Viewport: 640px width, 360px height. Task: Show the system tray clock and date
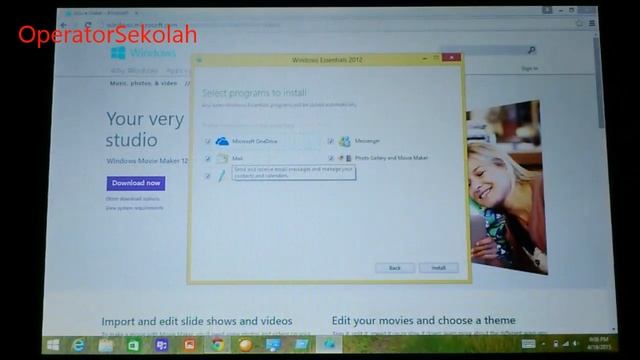click(599, 343)
